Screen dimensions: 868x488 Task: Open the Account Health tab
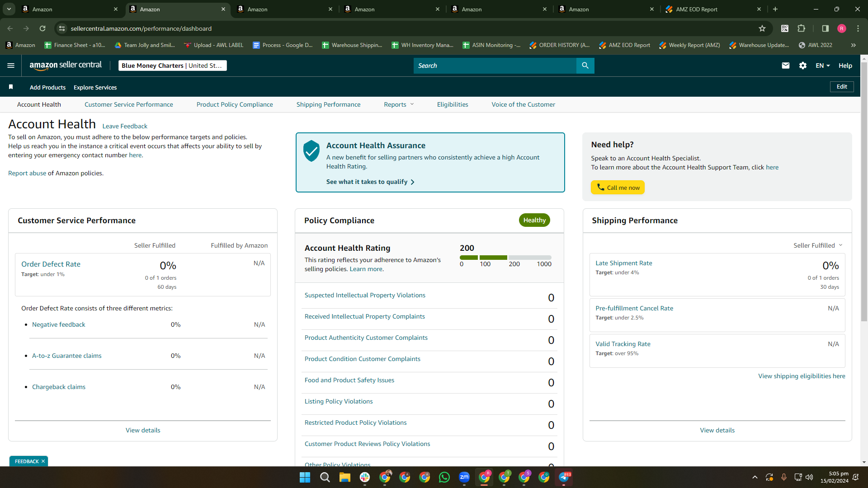click(x=39, y=104)
